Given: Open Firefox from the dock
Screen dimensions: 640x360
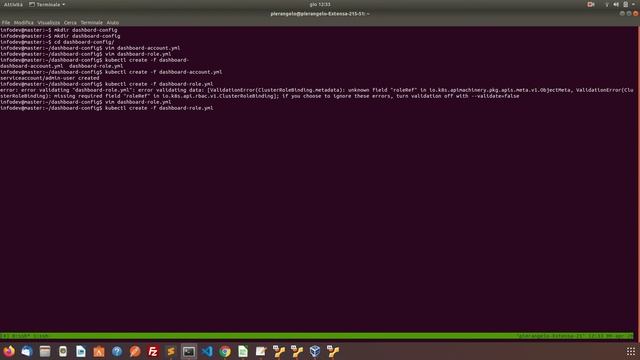Looking at the screenshot, I should 9,351.
